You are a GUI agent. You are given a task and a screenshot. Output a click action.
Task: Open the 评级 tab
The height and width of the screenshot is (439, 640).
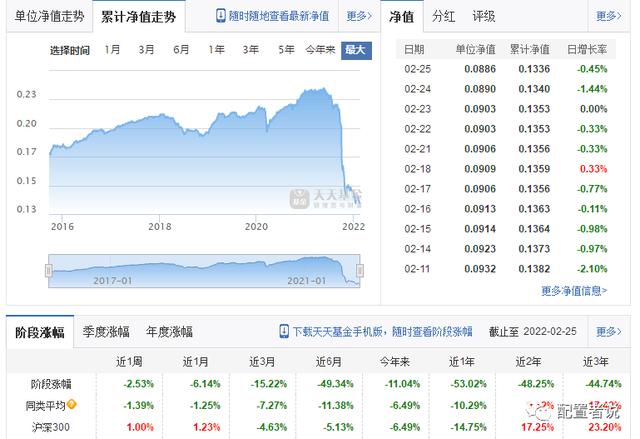coord(484,16)
